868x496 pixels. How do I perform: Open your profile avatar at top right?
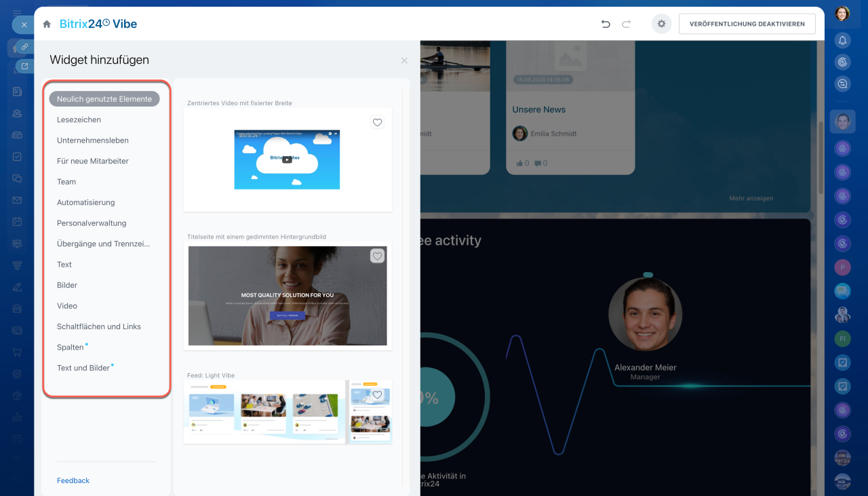842,14
